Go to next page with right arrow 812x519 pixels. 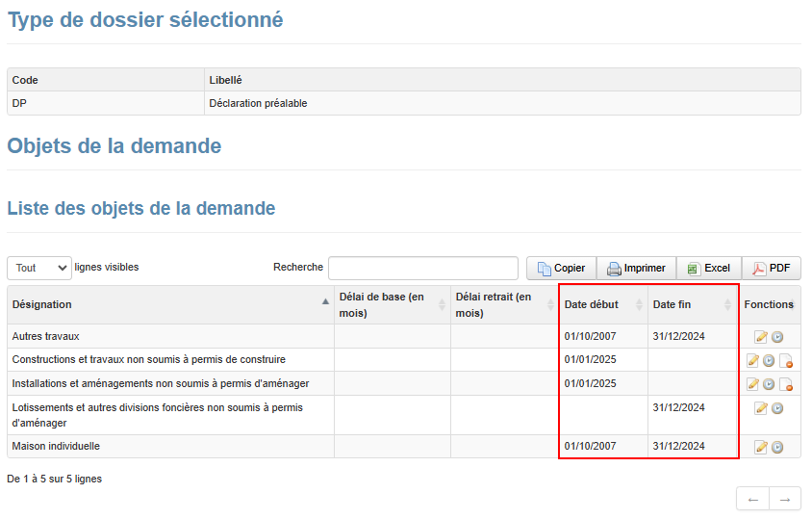coord(785,499)
